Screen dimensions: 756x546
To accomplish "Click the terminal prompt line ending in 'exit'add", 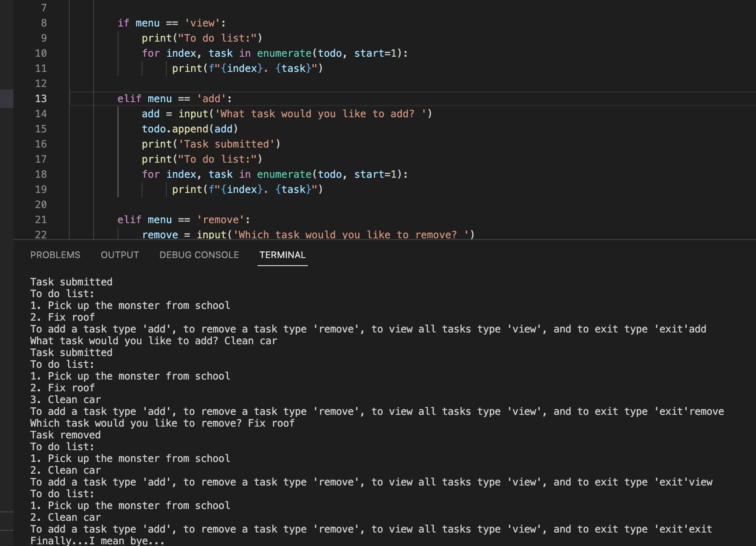I will 368,329.
